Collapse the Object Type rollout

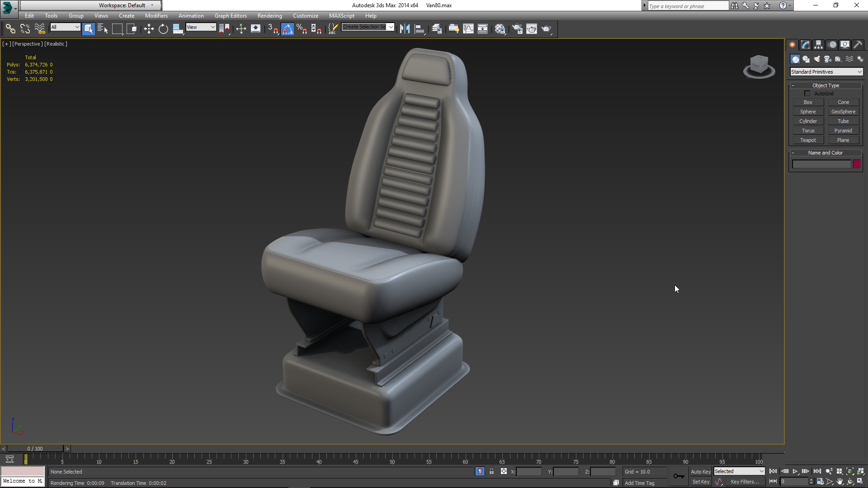tap(826, 85)
